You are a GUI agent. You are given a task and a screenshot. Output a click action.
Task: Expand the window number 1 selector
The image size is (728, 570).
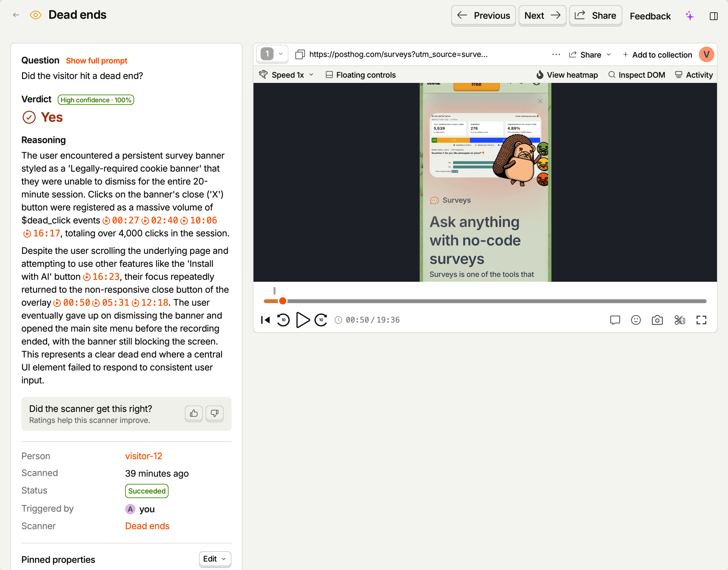click(x=272, y=54)
